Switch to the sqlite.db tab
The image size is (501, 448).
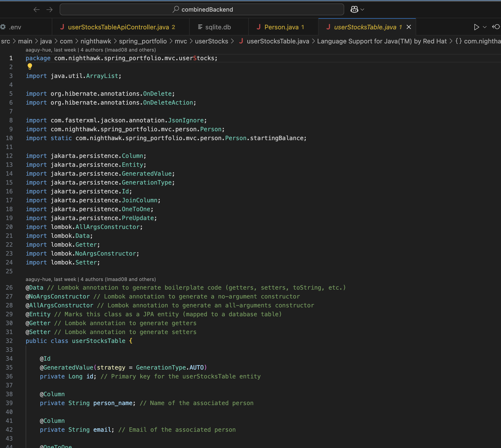[x=218, y=27]
